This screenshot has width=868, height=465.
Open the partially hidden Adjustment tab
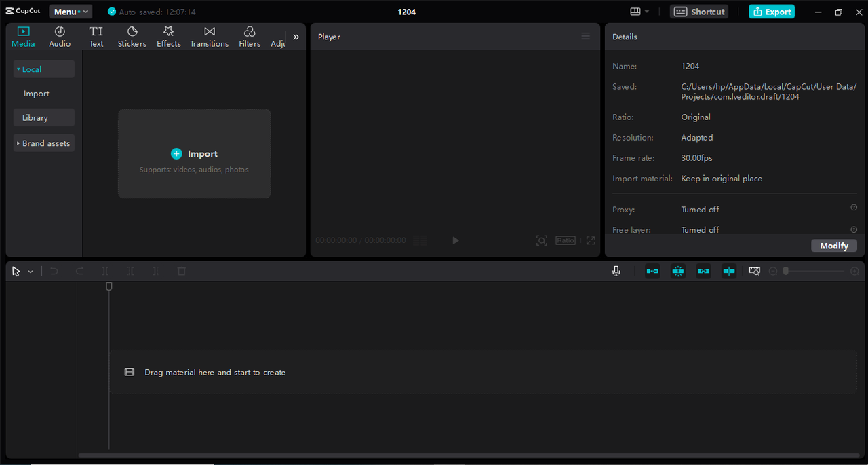click(278, 43)
